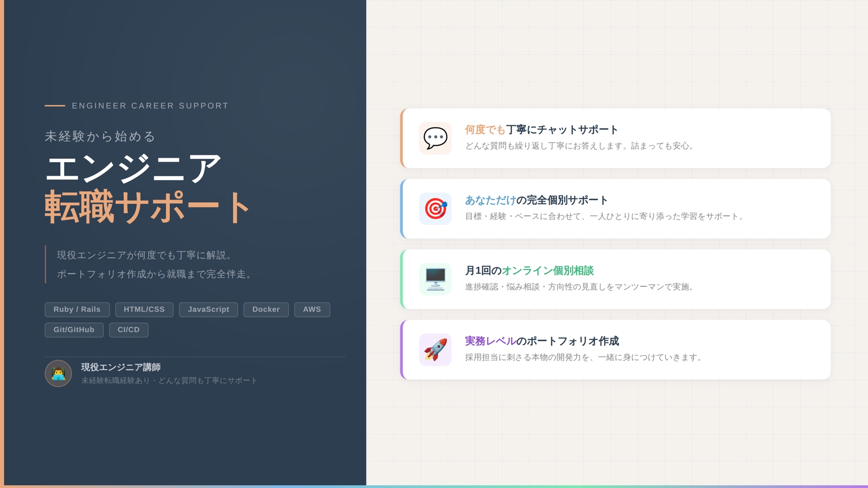Click the orange gradient bar on the left edge
The width and height of the screenshot is (868, 488).
[3, 244]
